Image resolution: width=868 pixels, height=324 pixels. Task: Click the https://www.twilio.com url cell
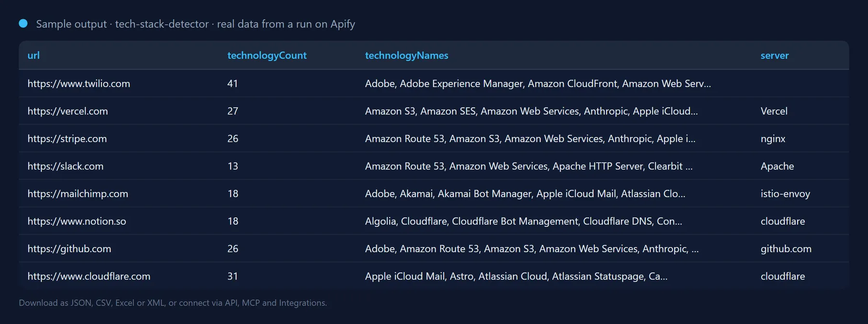coord(79,84)
